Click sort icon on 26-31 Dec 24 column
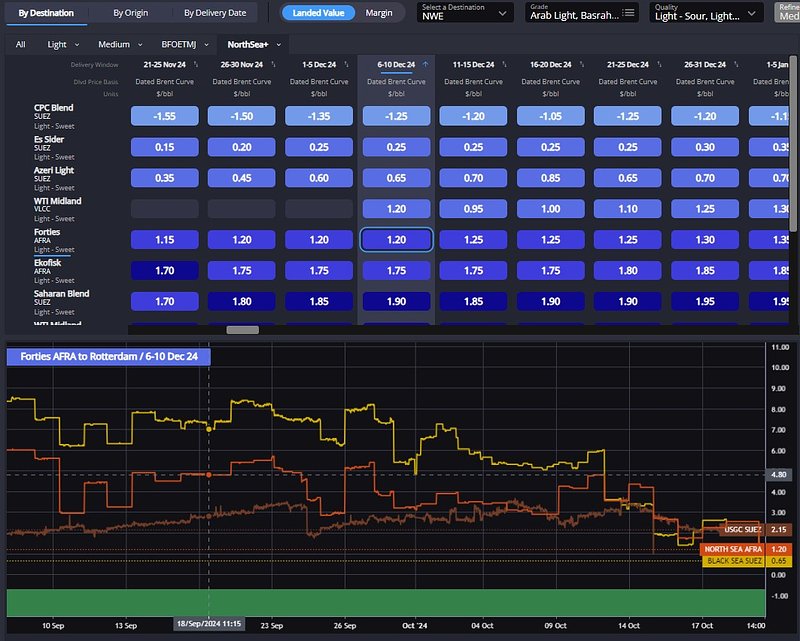 tap(735, 65)
